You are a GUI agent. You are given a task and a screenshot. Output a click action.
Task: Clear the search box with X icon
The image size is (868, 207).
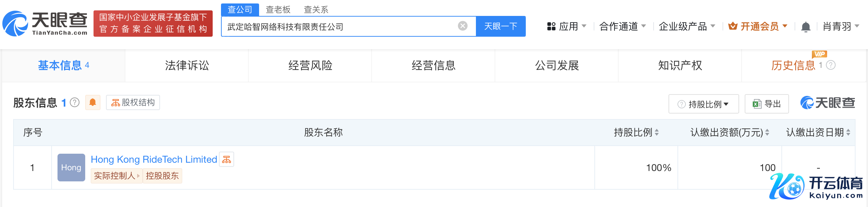tap(462, 26)
